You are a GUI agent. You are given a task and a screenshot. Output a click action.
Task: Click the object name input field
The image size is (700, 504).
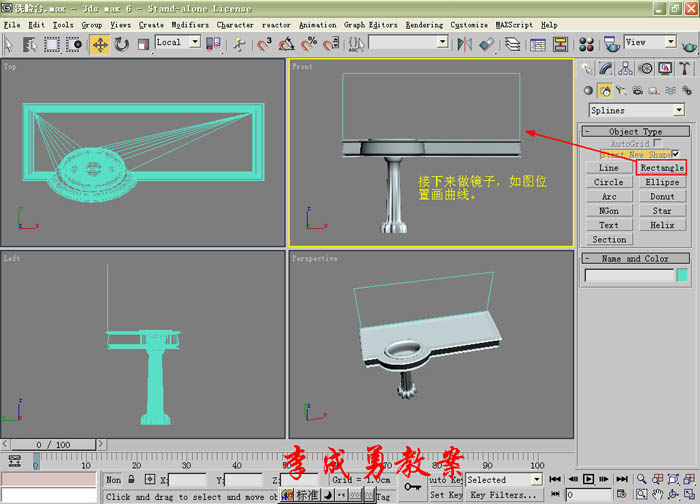629,275
